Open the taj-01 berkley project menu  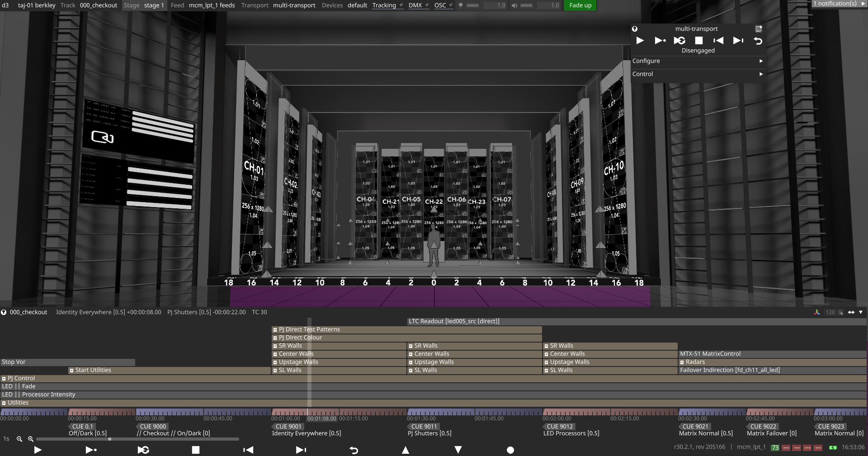37,5
